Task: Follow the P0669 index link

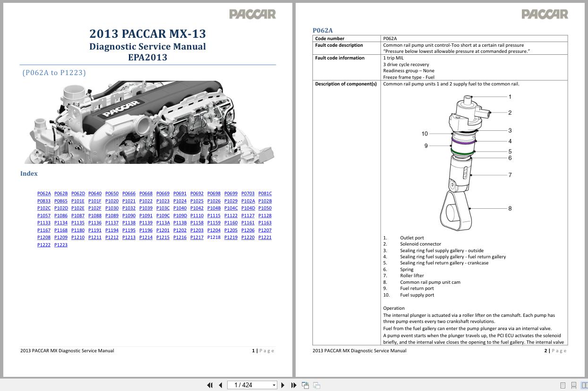Action: [163, 194]
